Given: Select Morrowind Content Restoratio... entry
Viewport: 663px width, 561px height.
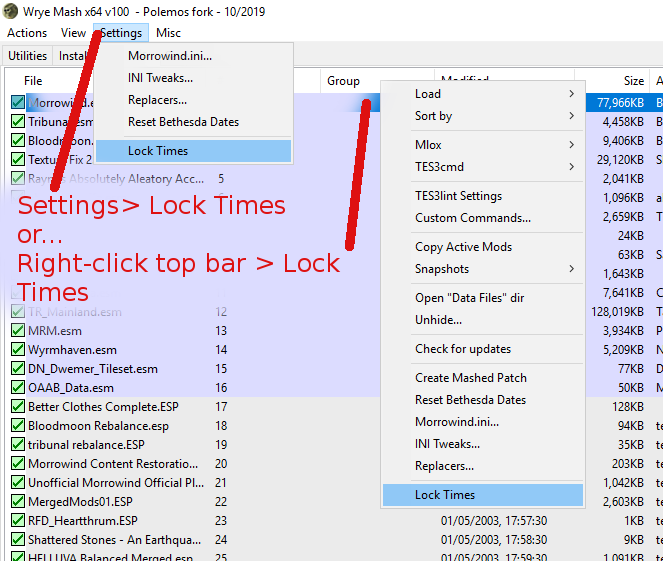Looking at the screenshot, I should pos(113,464).
